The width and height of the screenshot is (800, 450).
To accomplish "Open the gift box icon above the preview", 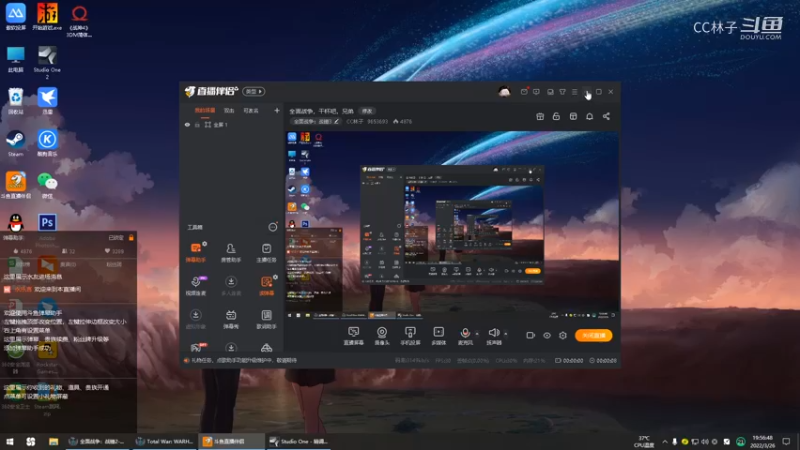I will 540,116.
